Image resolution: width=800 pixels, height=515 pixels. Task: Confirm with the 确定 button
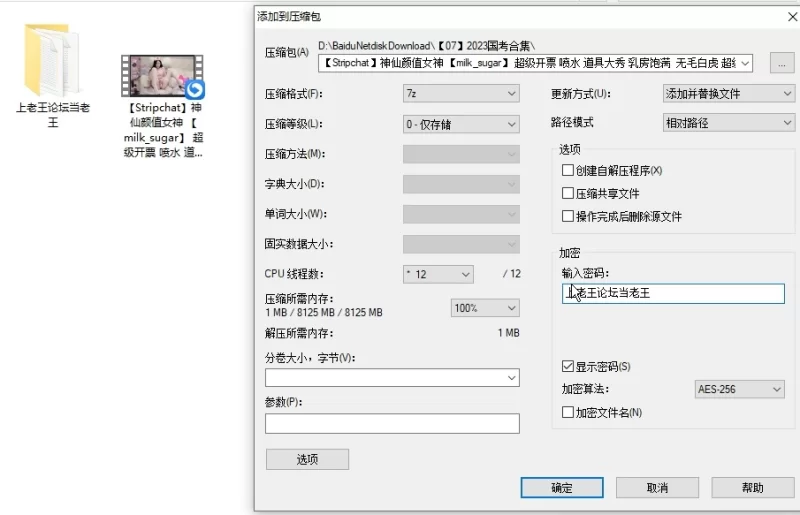pyautogui.click(x=562, y=488)
